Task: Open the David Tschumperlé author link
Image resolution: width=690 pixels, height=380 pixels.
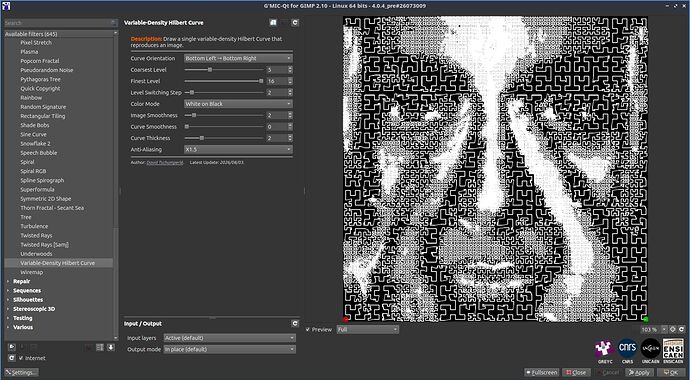Action: tap(165, 162)
